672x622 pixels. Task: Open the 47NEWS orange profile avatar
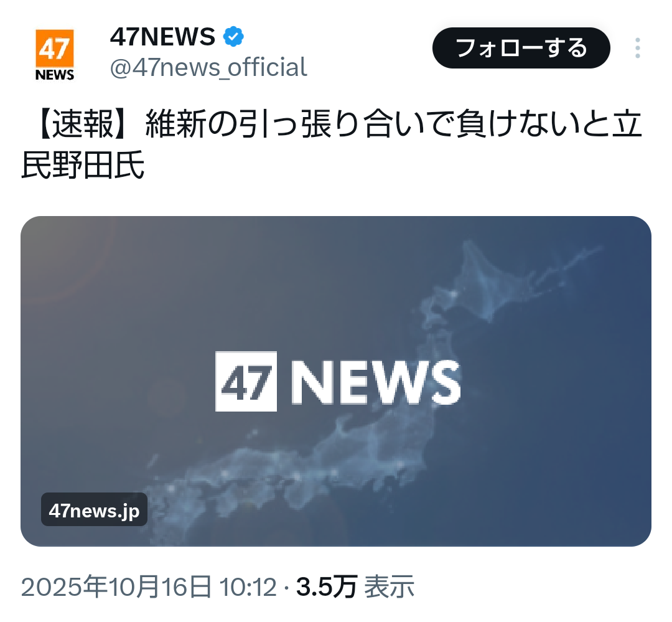coord(55,54)
